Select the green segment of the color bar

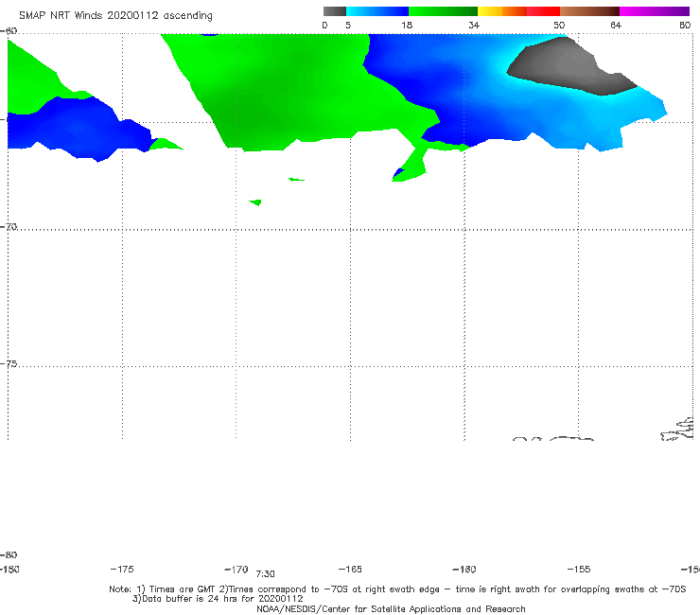point(444,11)
